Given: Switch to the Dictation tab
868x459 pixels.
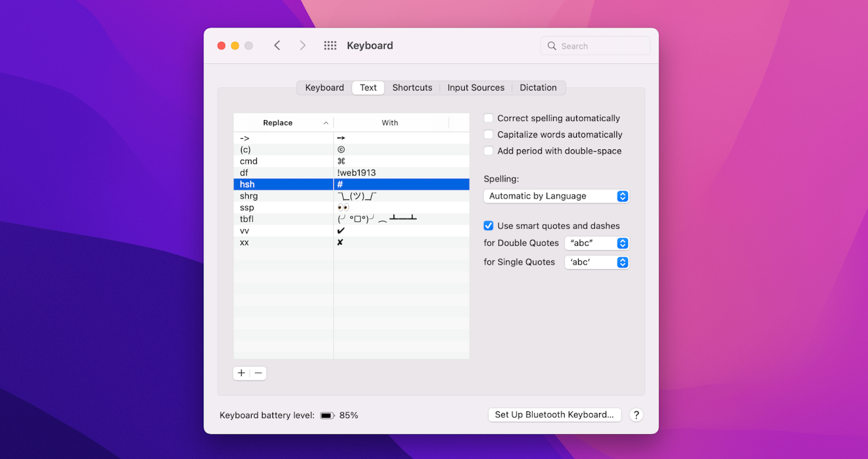Looking at the screenshot, I should 538,87.
